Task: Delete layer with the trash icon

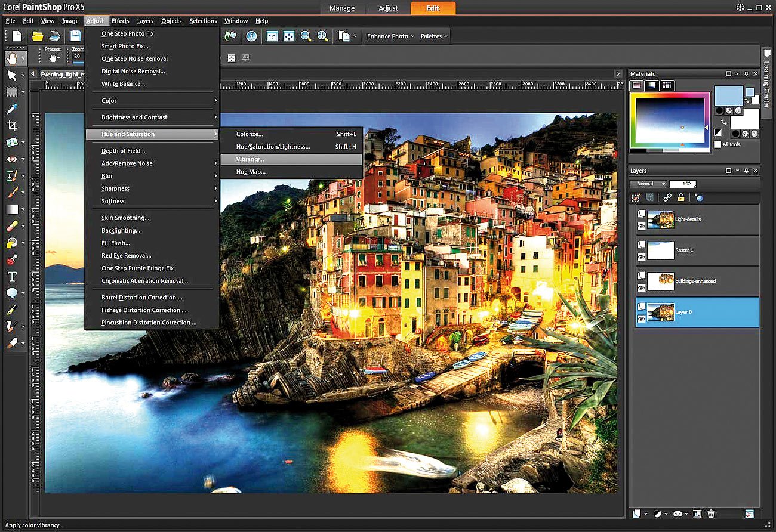Action: pos(711,514)
